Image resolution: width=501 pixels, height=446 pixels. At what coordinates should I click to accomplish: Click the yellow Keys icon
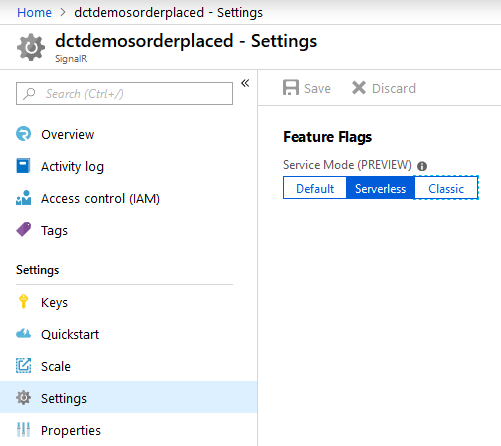tap(23, 302)
